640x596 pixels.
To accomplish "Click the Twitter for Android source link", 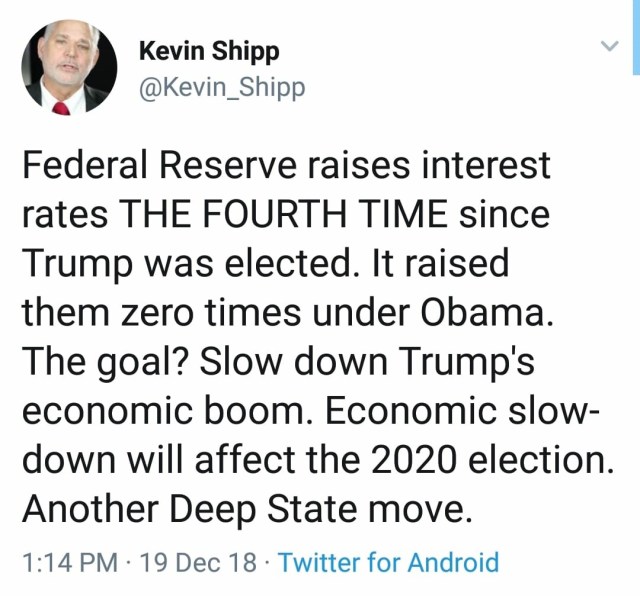I will pos(388,562).
